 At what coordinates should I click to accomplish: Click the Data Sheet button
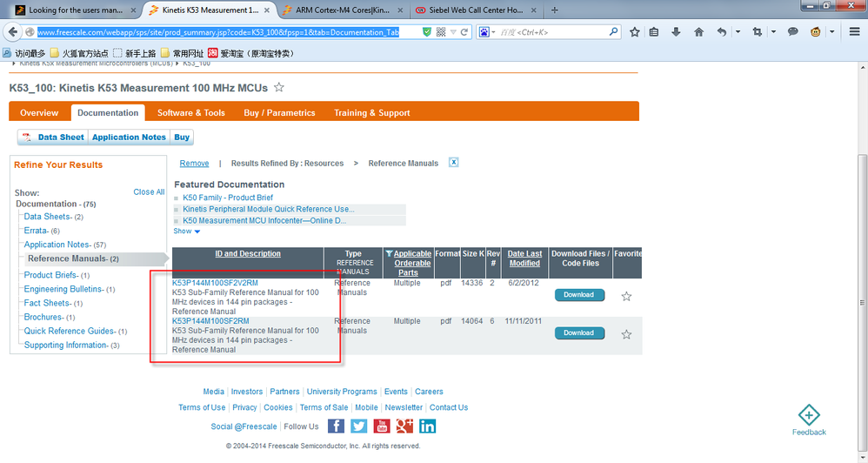(53, 138)
